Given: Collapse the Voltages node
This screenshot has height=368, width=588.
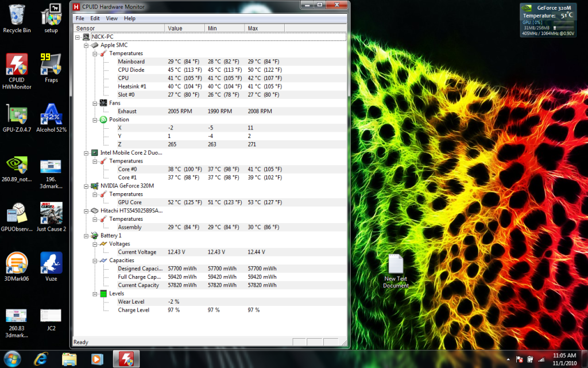Looking at the screenshot, I should (x=95, y=244).
